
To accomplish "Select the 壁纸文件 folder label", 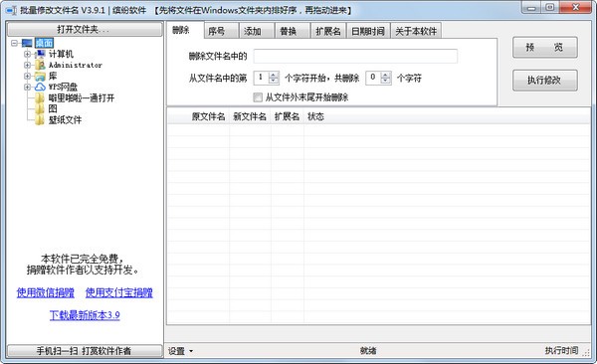I will point(65,120).
